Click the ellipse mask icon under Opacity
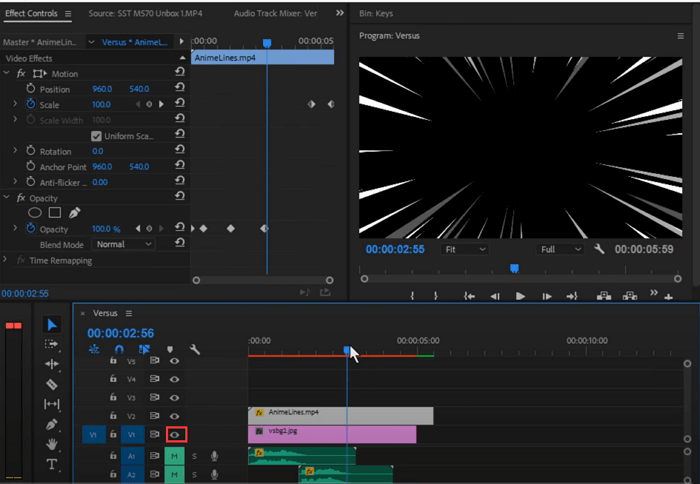Viewport: 700px width, 484px height. pos(34,213)
